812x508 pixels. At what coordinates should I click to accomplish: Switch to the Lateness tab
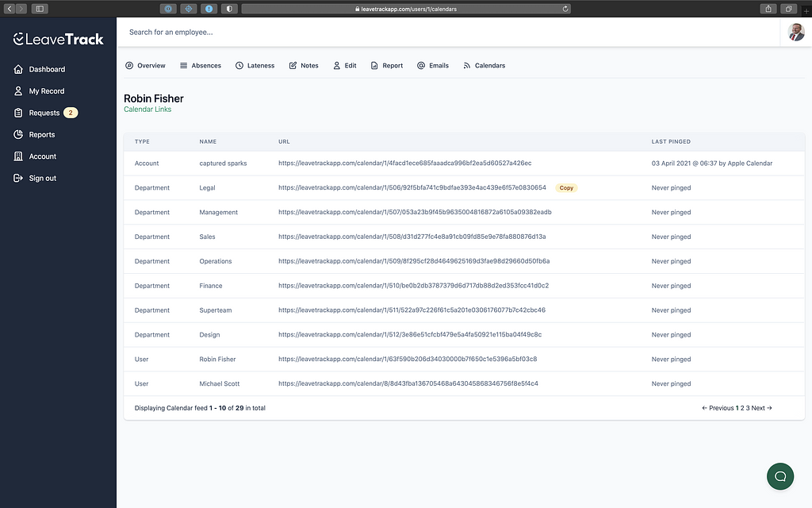[x=255, y=65]
